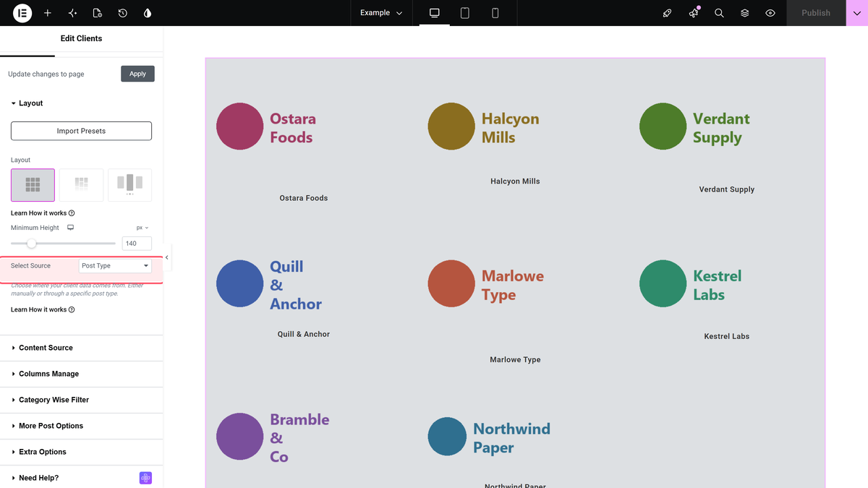Click the Marlowe Type logo image
The width and height of the screenshot is (868, 488).
(x=486, y=284)
